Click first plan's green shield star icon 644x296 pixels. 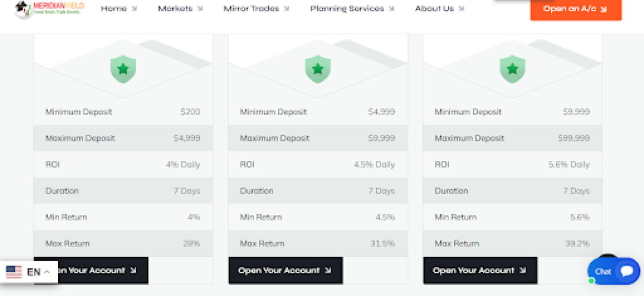tap(123, 69)
